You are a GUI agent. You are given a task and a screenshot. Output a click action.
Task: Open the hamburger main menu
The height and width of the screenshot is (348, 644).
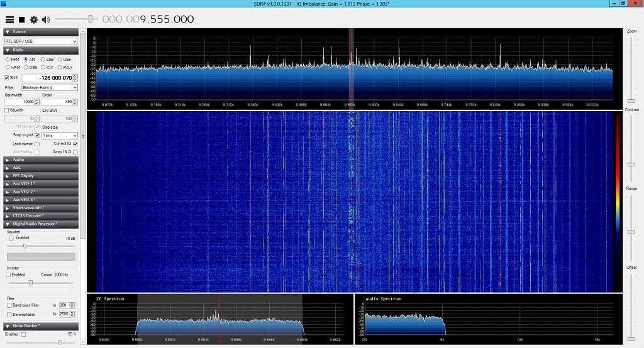click(9, 19)
